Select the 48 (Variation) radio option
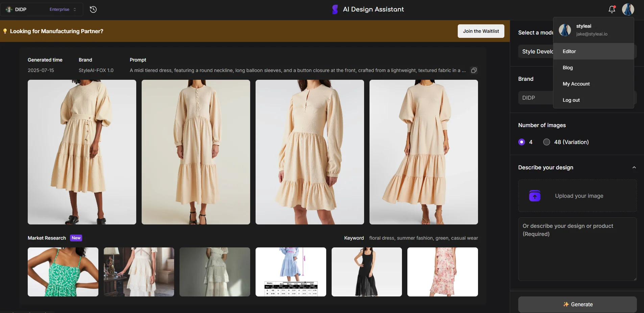The height and width of the screenshot is (313, 644). [546, 142]
